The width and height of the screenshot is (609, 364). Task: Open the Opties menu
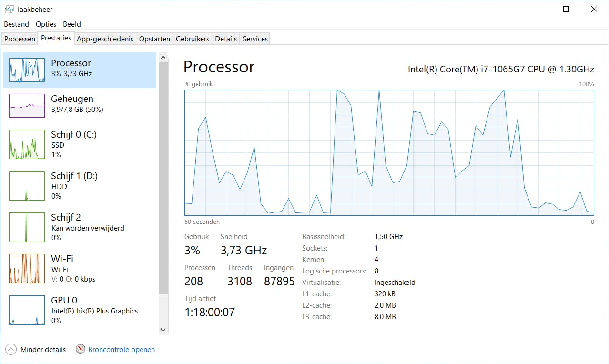[x=46, y=24]
